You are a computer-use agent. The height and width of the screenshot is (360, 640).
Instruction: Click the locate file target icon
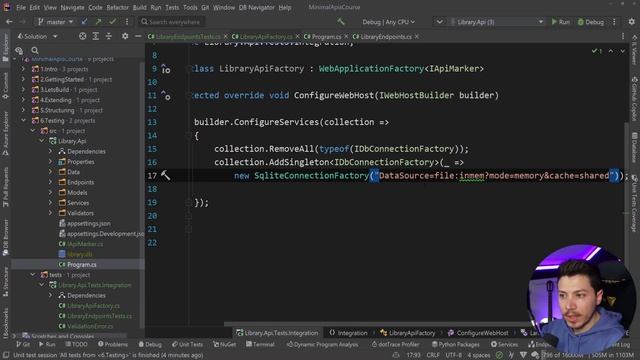[82, 36]
